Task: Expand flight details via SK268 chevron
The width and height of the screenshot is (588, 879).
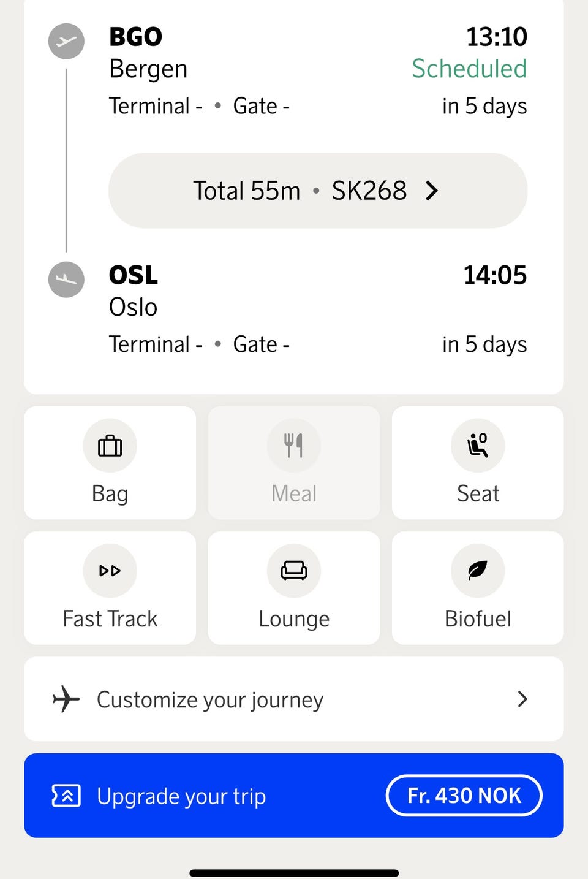Action: click(x=432, y=191)
